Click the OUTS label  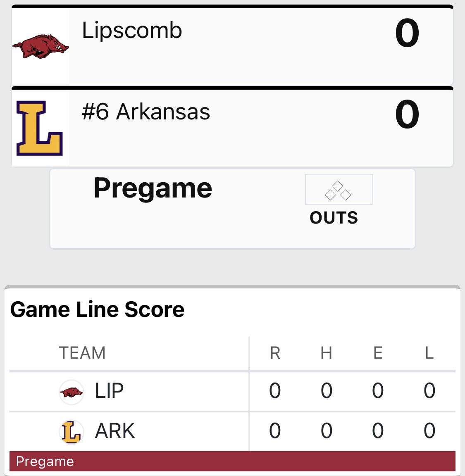tap(334, 218)
